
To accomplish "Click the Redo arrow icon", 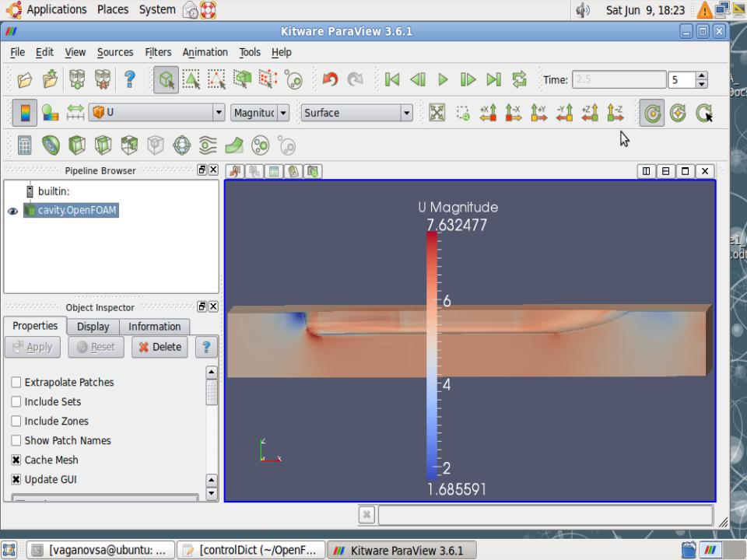I will (356, 79).
